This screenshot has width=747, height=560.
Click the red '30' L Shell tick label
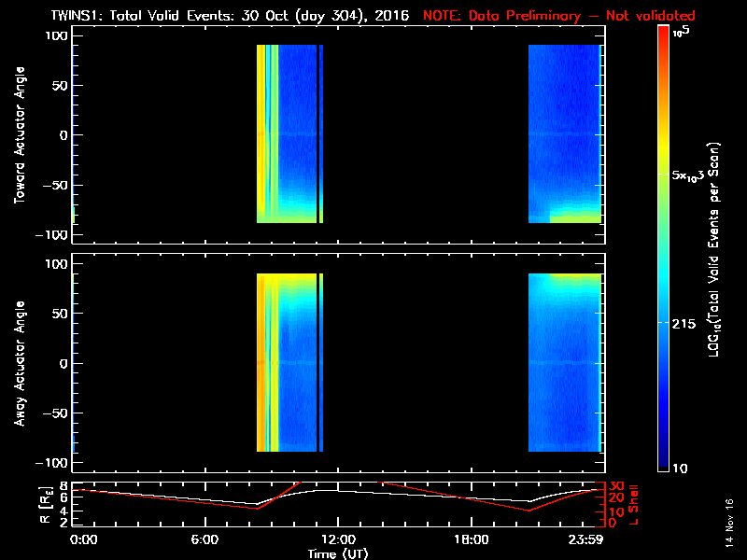coord(616,486)
